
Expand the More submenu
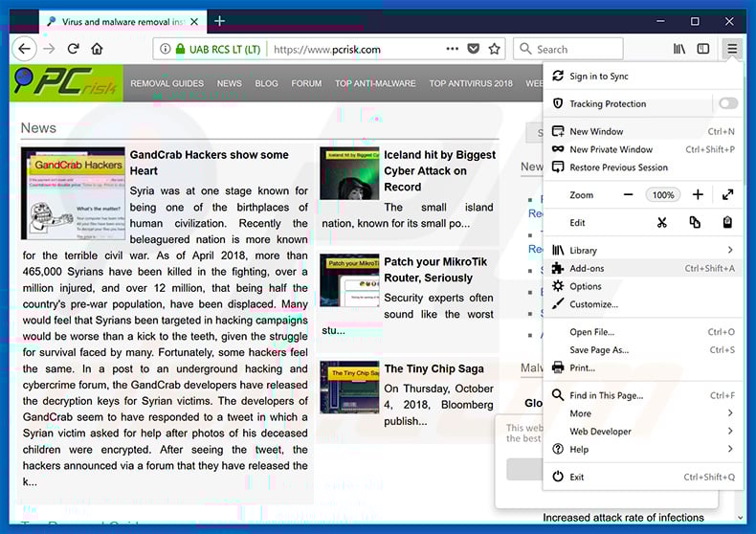pos(643,413)
